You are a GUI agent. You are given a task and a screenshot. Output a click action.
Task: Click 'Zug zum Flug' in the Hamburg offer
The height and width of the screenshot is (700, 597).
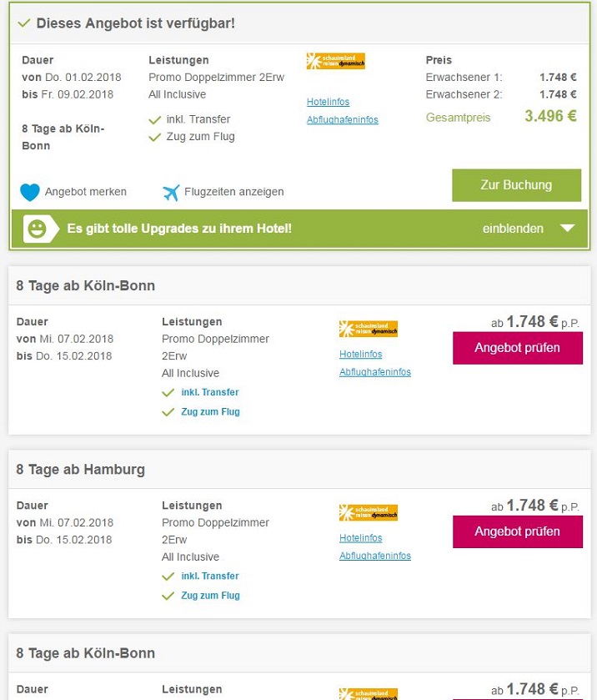click(211, 596)
